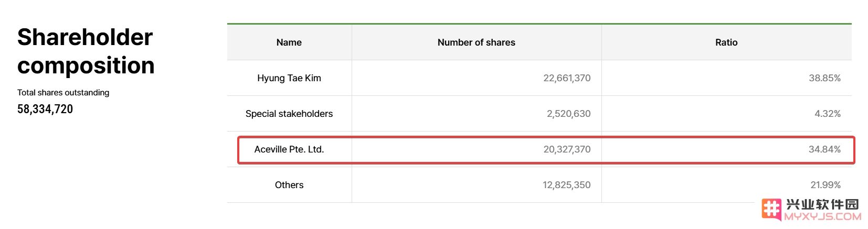Click the hashtag watermark logo icon
The image size is (868, 229).
click(771, 210)
